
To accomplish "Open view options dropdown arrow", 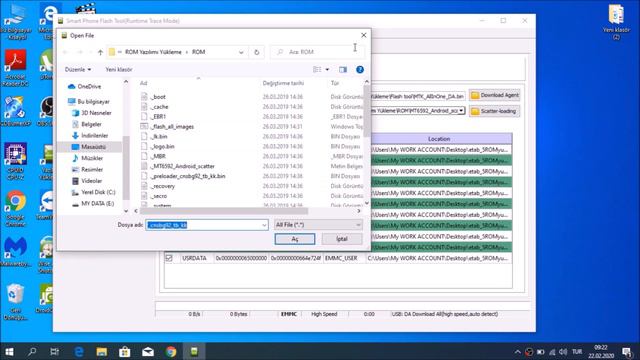I will (x=327, y=70).
